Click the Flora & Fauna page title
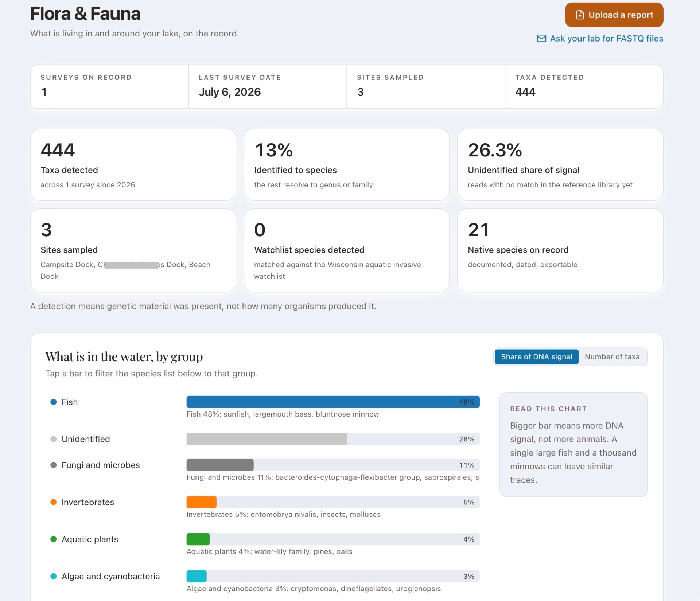The height and width of the screenshot is (601, 700). (85, 14)
